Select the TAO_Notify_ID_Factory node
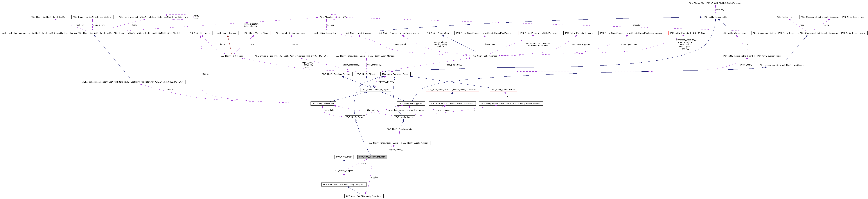The image size is (868, 199). coord(200,33)
